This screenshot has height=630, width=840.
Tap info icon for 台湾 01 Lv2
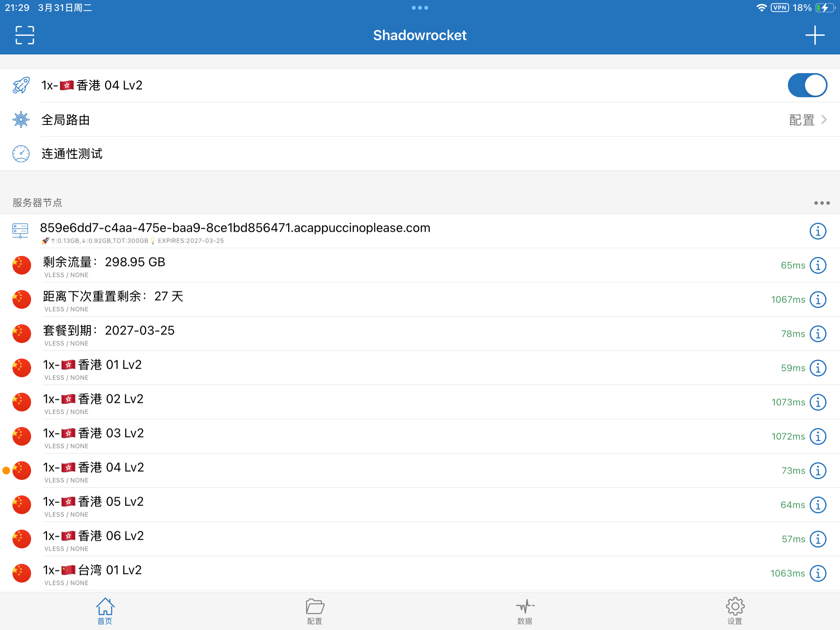(818, 573)
